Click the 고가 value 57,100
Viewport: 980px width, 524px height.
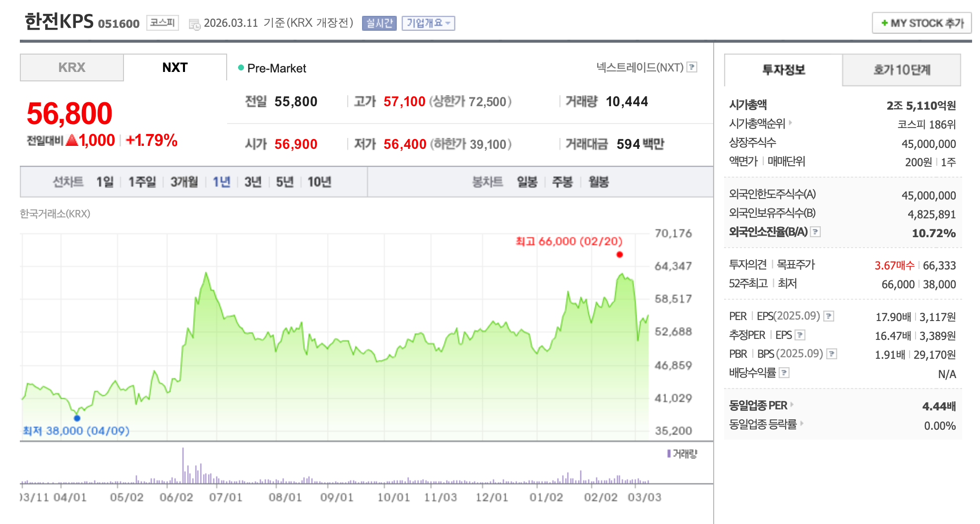[404, 102]
